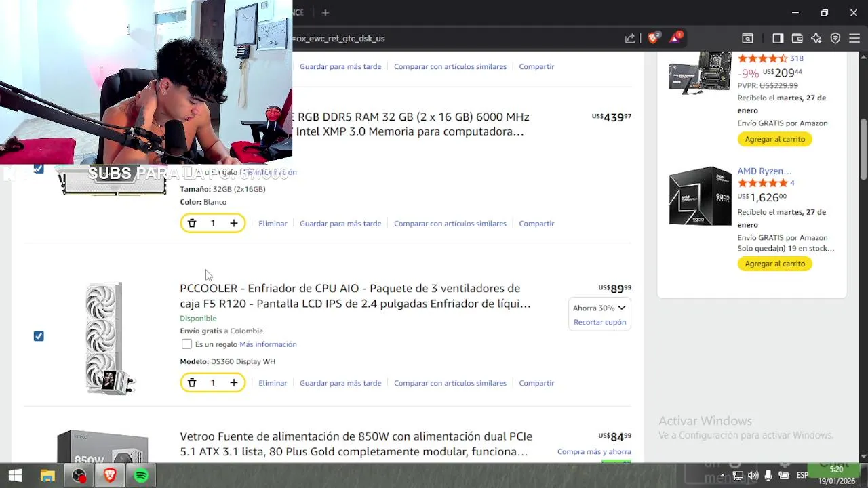
Task: Expand the 'Ahorra 30%' coupon dropdown
Action: tap(599, 308)
